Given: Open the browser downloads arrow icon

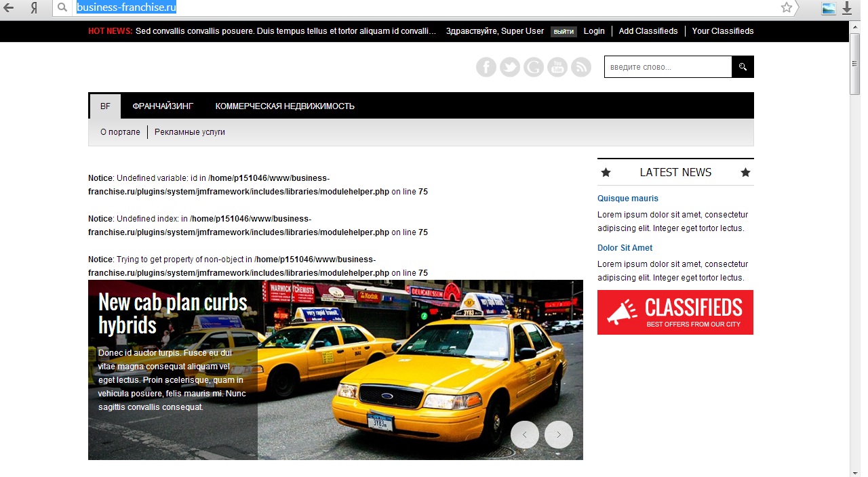Looking at the screenshot, I should [847, 8].
